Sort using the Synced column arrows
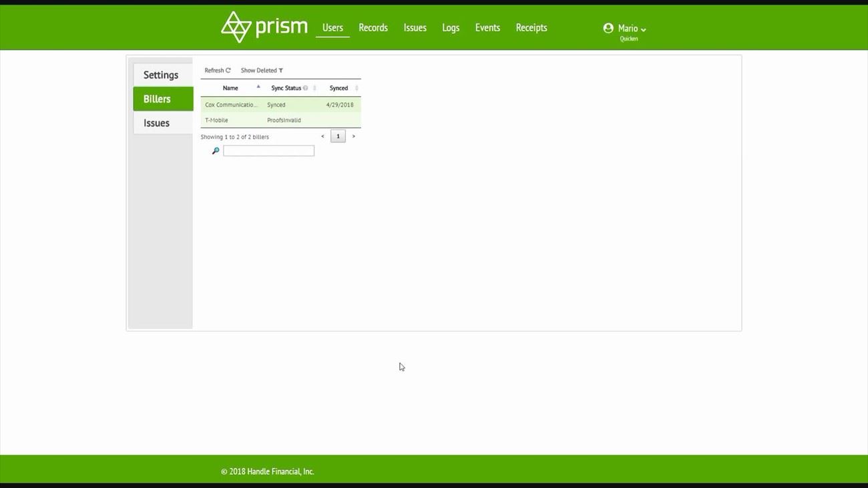 tap(357, 88)
